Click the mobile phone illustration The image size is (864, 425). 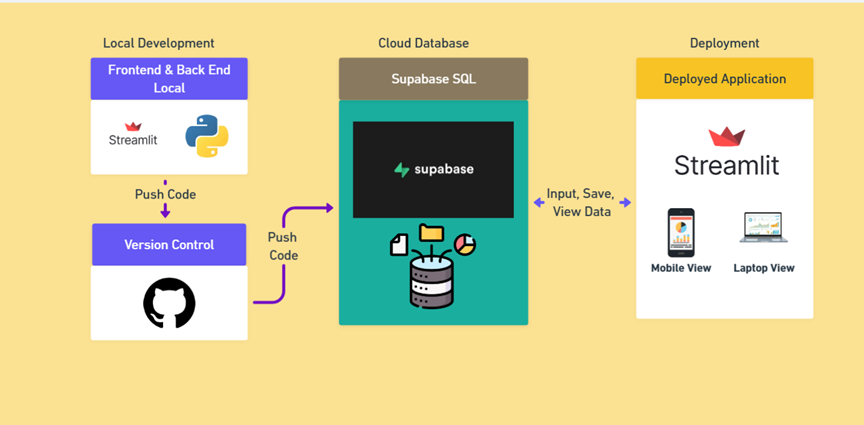[x=681, y=233]
